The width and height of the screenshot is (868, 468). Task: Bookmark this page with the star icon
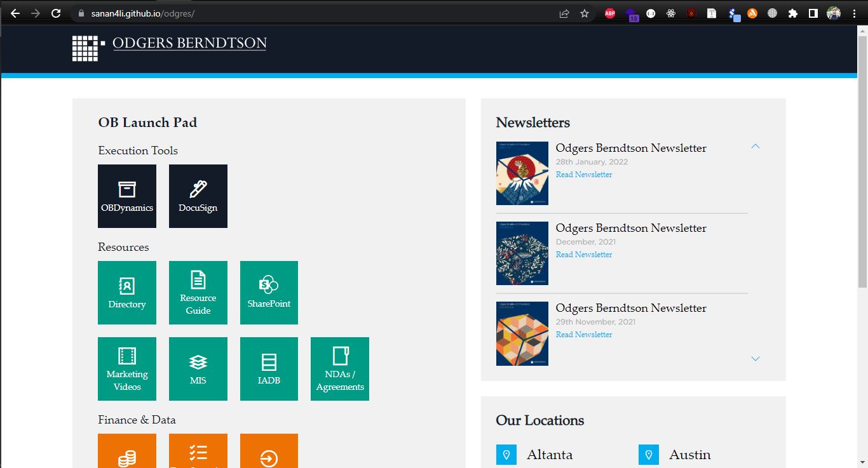click(x=585, y=13)
